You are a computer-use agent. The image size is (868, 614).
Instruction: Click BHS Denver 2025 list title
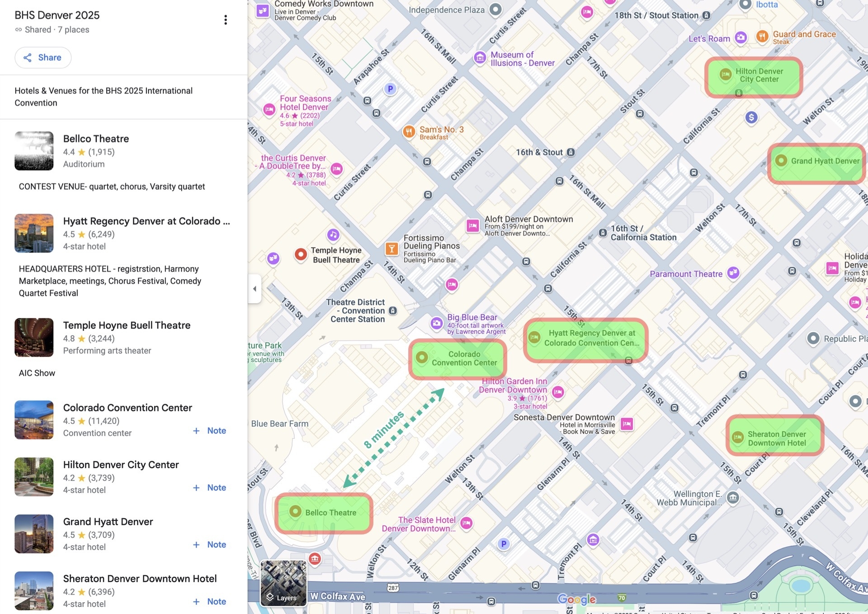(57, 15)
